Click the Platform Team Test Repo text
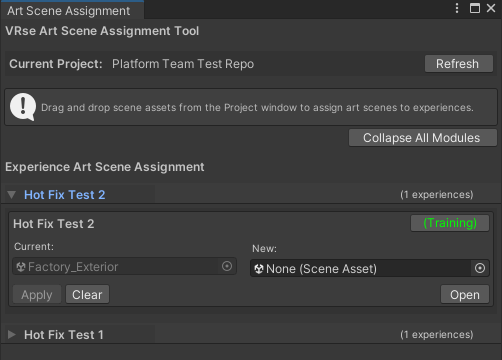 (183, 64)
